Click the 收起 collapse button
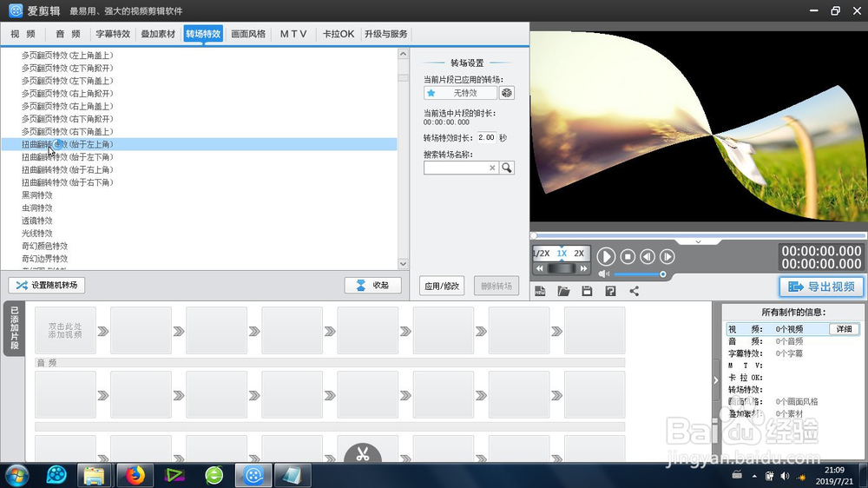The image size is (868, 488). click(372, 286)
